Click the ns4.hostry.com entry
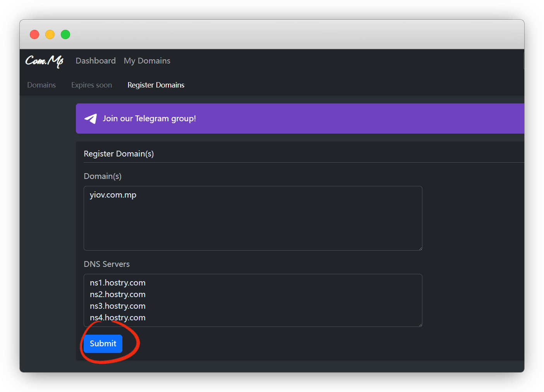This screenshot has height=392, width=544. coord(118,318)
